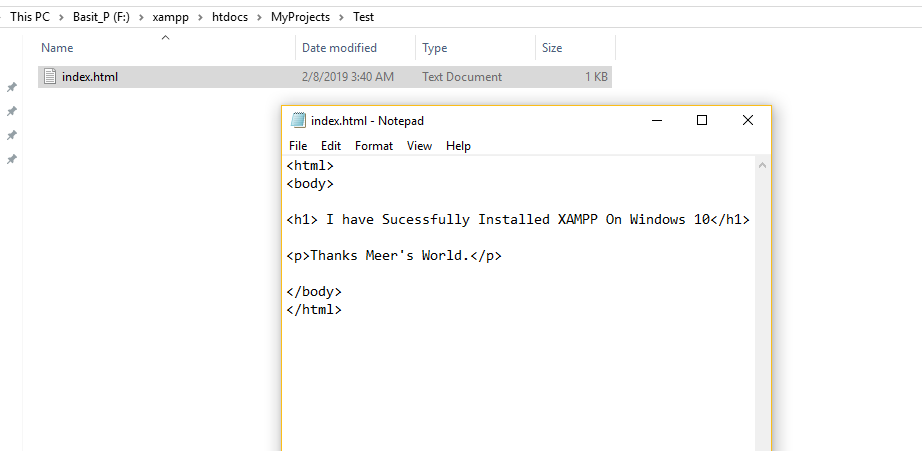This screenshot has height=451, width=922.
Task: Click the scroll up arrow in Notepad
Action: point(763,166)
